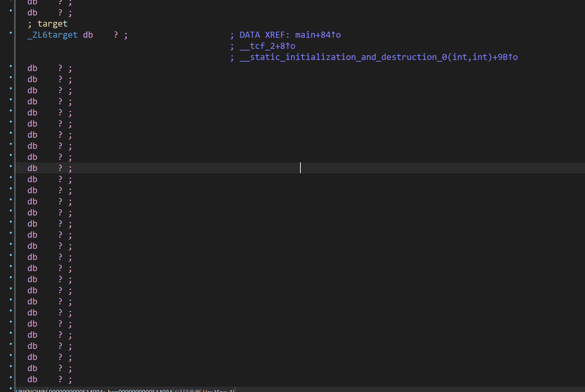
Task: Follow the main+84 cross reference
Action: coord(313,35)
